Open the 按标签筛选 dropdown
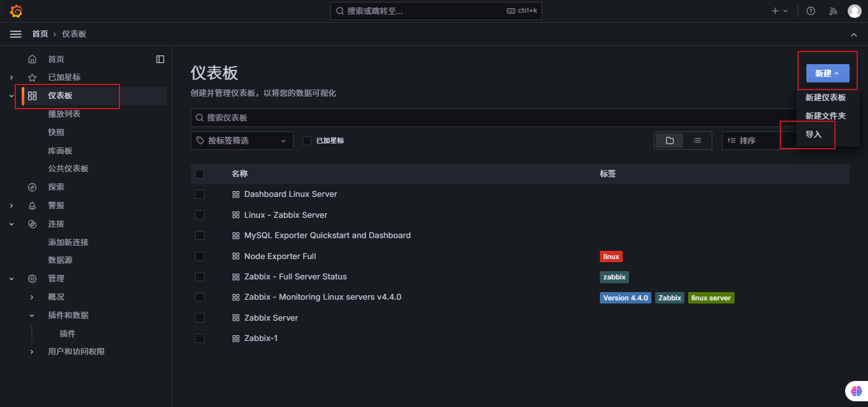The height and width of the screenshot is (407, 868). point(242,140)
